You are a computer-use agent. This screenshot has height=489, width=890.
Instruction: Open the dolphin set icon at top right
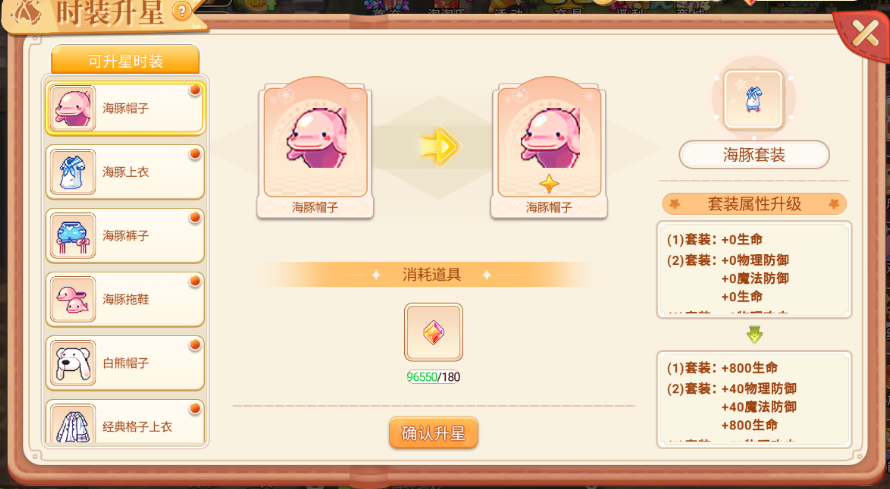tap(753, 100)
